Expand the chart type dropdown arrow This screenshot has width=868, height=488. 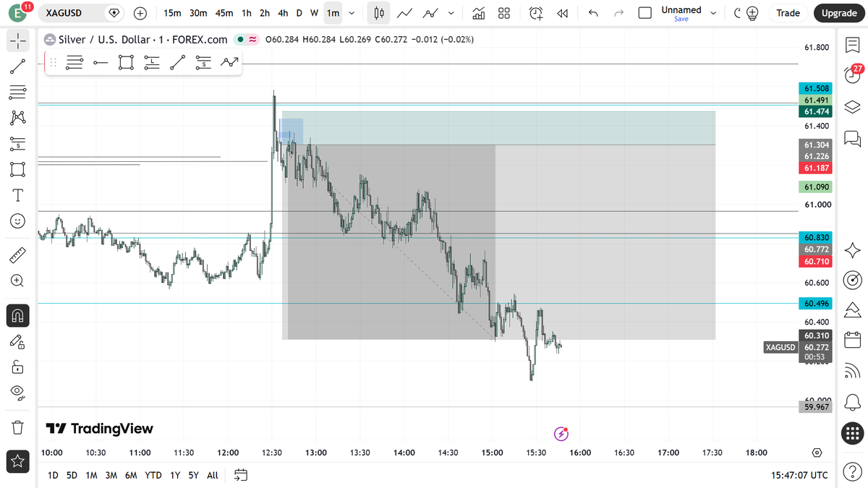click(x=451, y=13)
